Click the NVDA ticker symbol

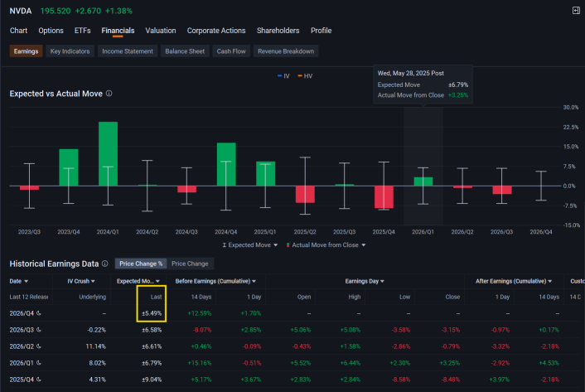pyautogui.click(x=21, y=11)
